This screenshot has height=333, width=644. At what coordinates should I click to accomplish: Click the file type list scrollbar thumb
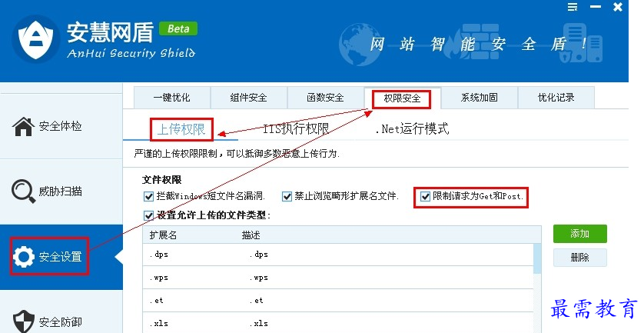[x=537, y=258]
